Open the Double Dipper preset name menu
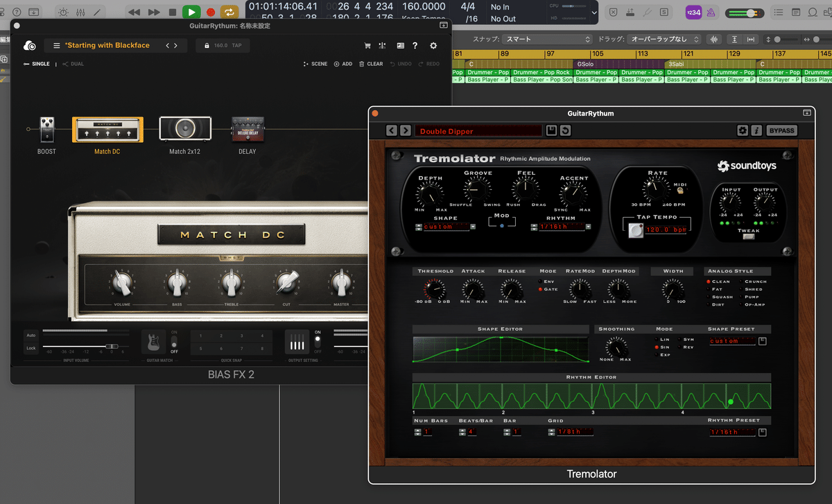Screen dimensions: 832x504 (x=478, y=130)
